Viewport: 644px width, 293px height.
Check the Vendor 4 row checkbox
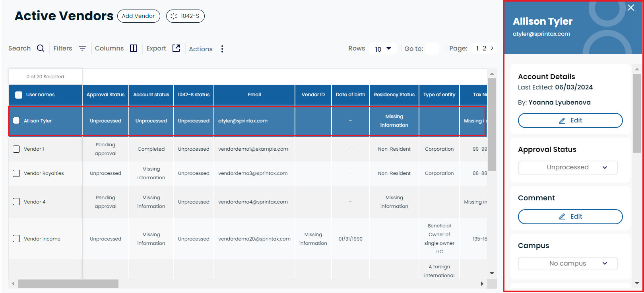click(x=16, y=202)
